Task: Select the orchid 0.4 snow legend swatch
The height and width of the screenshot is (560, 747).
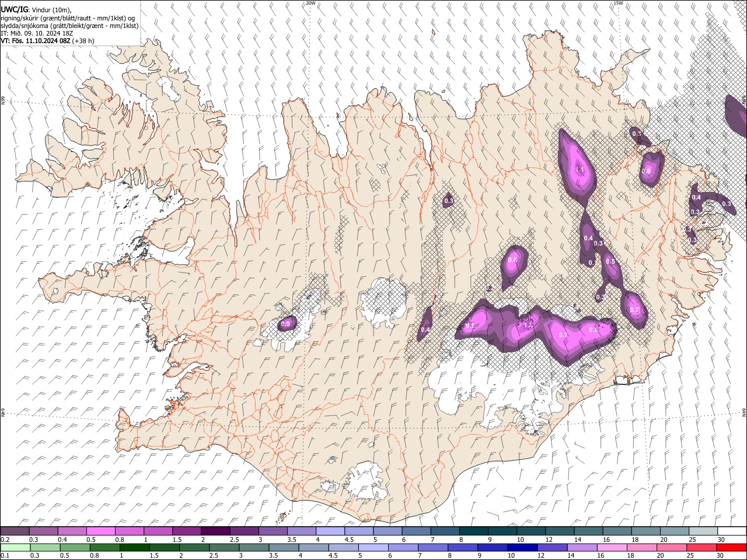Action: (x=72, y=531)
